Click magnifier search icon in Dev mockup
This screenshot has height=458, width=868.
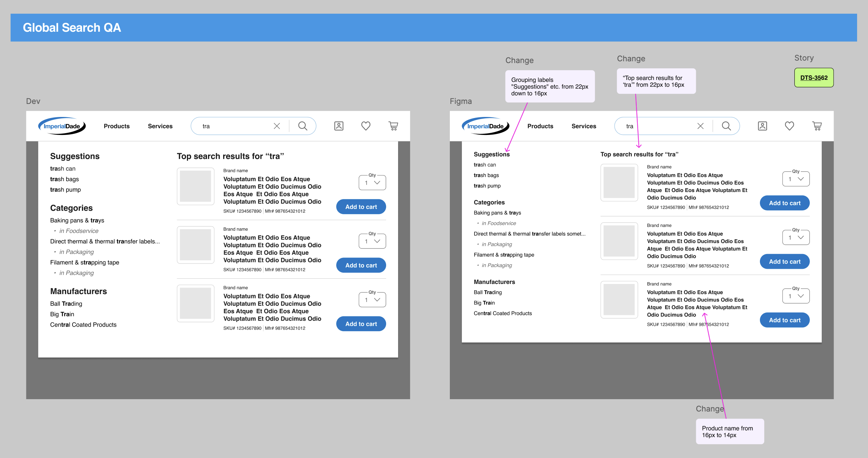pos(303,126)
